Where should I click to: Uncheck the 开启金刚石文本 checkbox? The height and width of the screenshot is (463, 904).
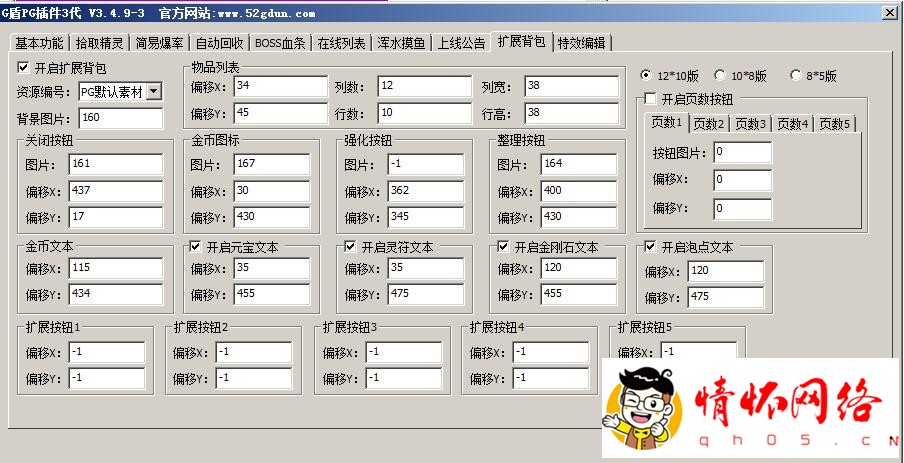[x=503, y=247]
